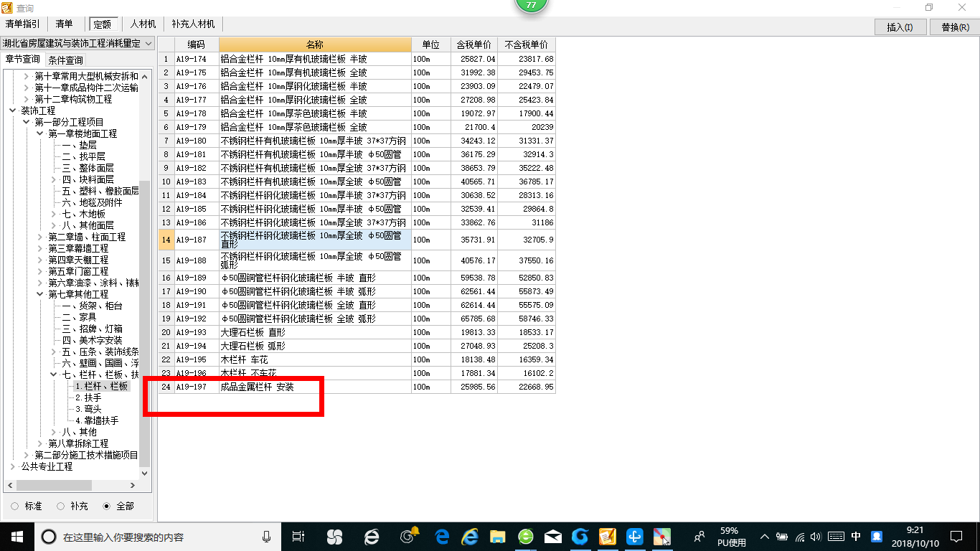Open the volume speaker tray icon
The height and width of the screenshot is (551, 980).
[817, 536]
